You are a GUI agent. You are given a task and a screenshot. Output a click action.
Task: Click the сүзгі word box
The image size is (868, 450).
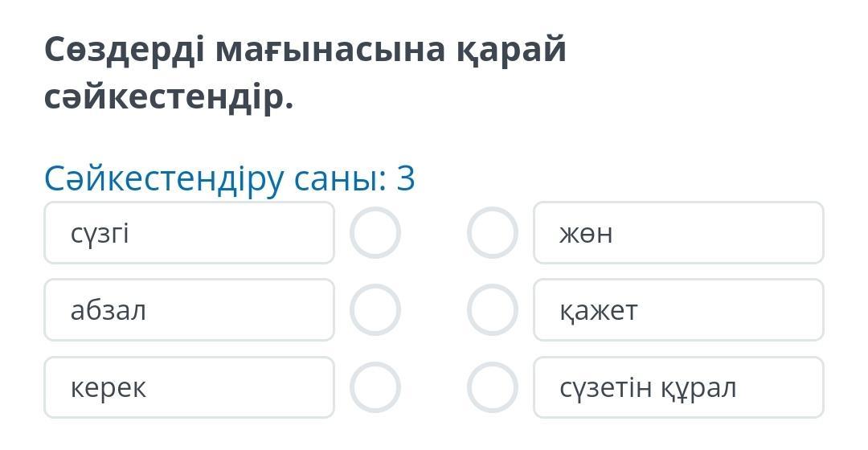point(189,233)
